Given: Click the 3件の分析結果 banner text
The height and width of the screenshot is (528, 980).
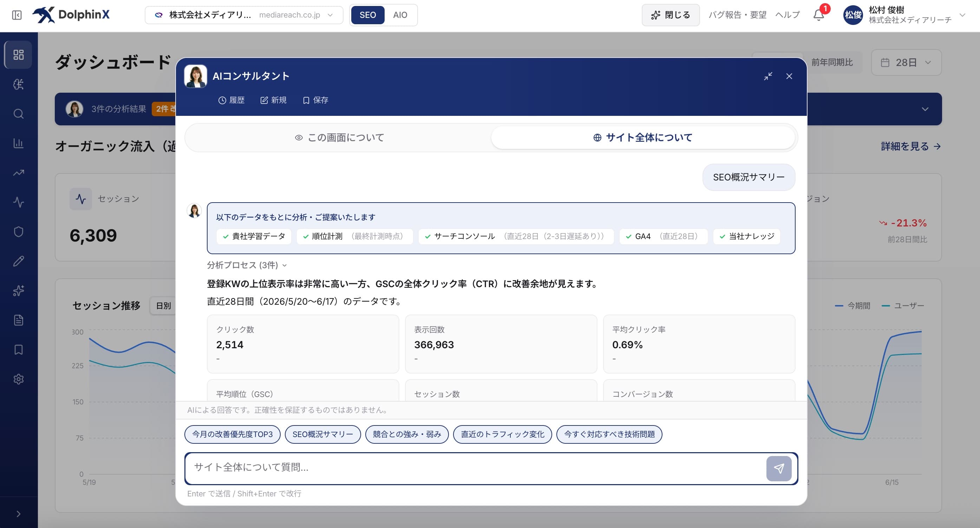Looking at the screenshot, I should pyautogui.click(x=118, y=109).
